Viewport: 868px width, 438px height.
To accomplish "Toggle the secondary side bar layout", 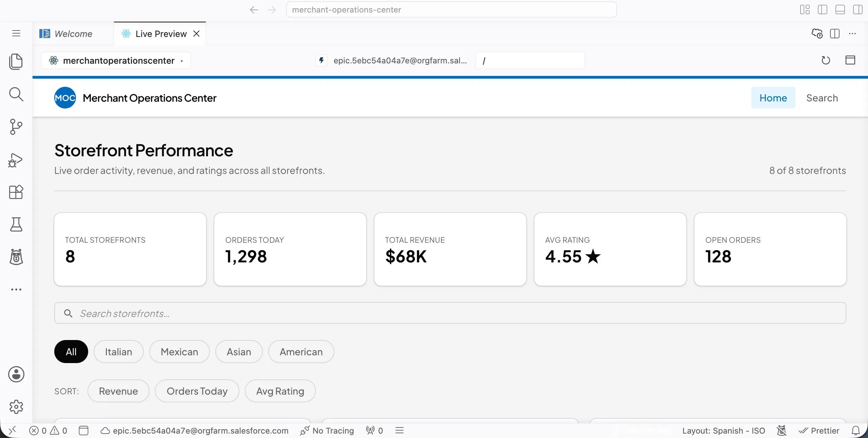I will [857, 9].
